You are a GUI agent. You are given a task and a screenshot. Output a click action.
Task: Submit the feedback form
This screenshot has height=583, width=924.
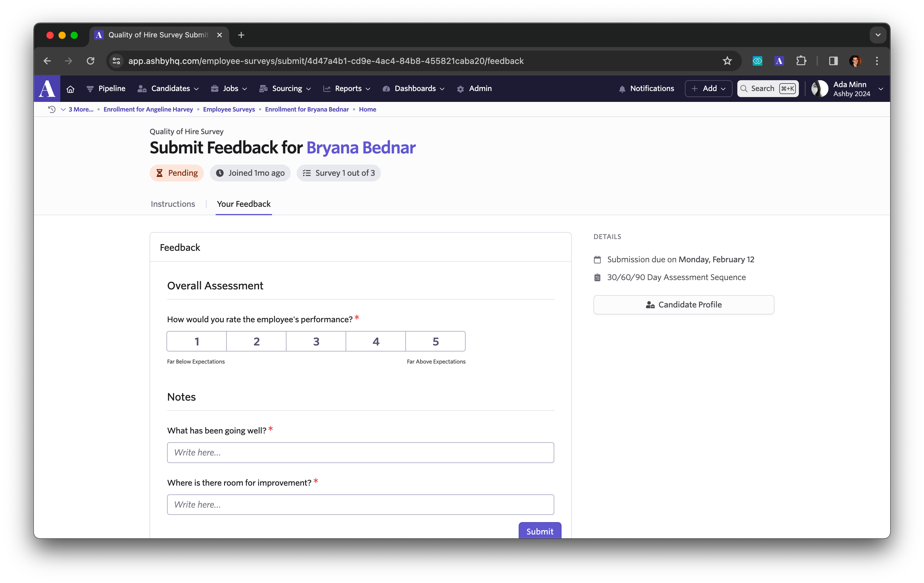pyautogui.click(x=539, y=531)
